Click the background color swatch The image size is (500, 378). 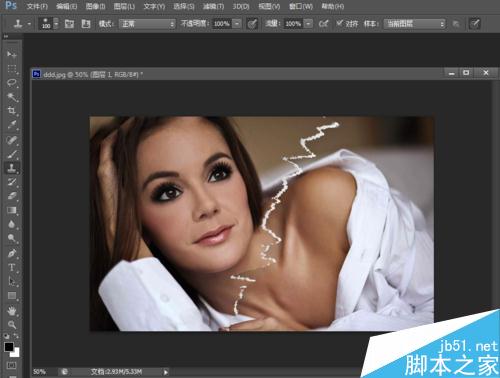[x=16, y=354]
